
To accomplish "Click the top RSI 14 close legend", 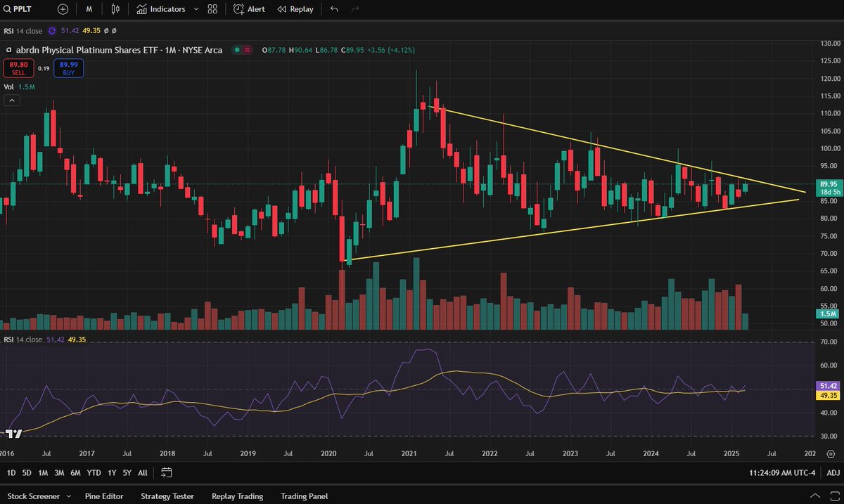I will pyautogui.click(x=23, y=31).
